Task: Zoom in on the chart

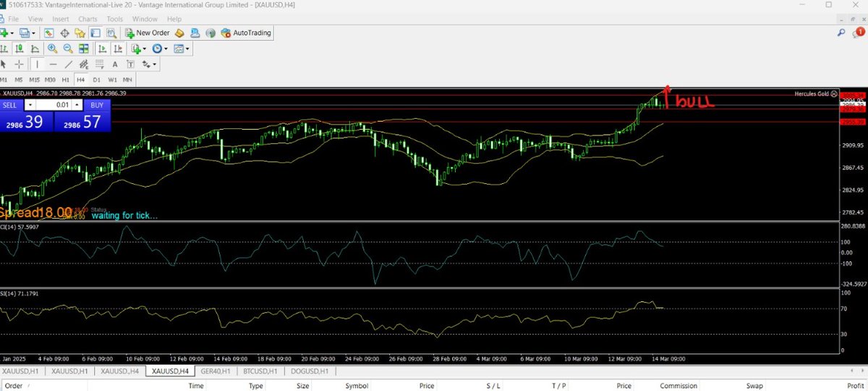Action: pyautogui.click(x=53, y=49)
